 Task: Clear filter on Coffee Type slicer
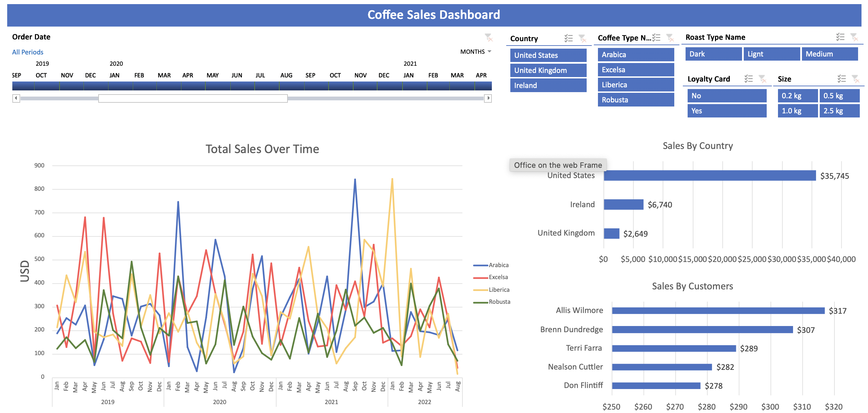[670, 38]
